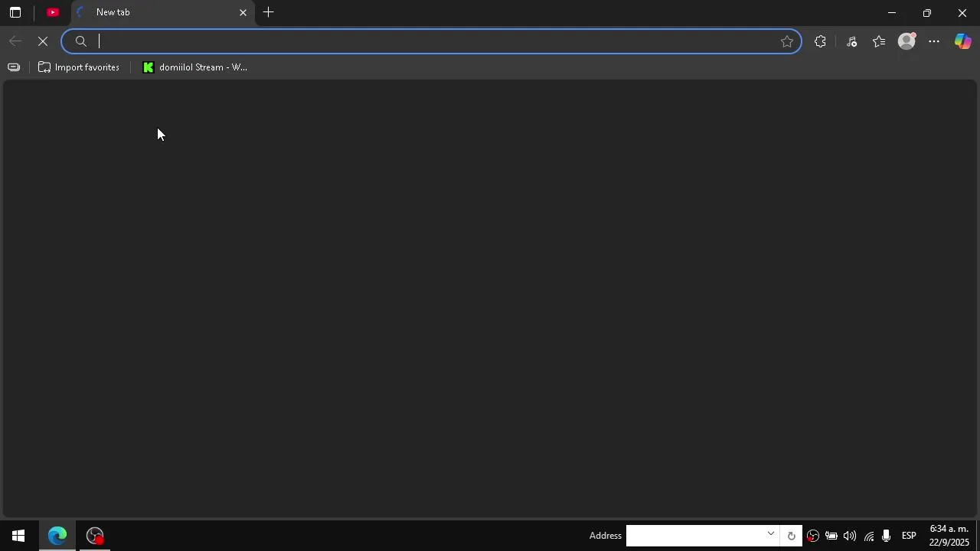980x551 pixels.
Task: Open domiilol Stream bookmark
Action: (194, 67)
